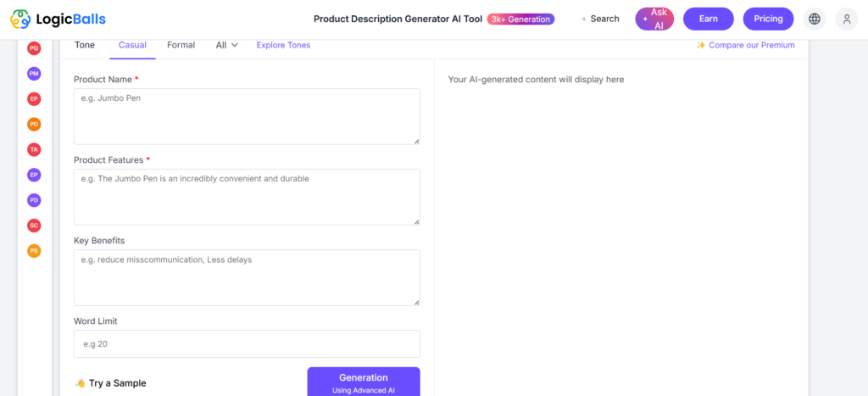Click Try a Sample
Image resolution: width=868 pixels, height=396 pixels.
coord(111,383)
